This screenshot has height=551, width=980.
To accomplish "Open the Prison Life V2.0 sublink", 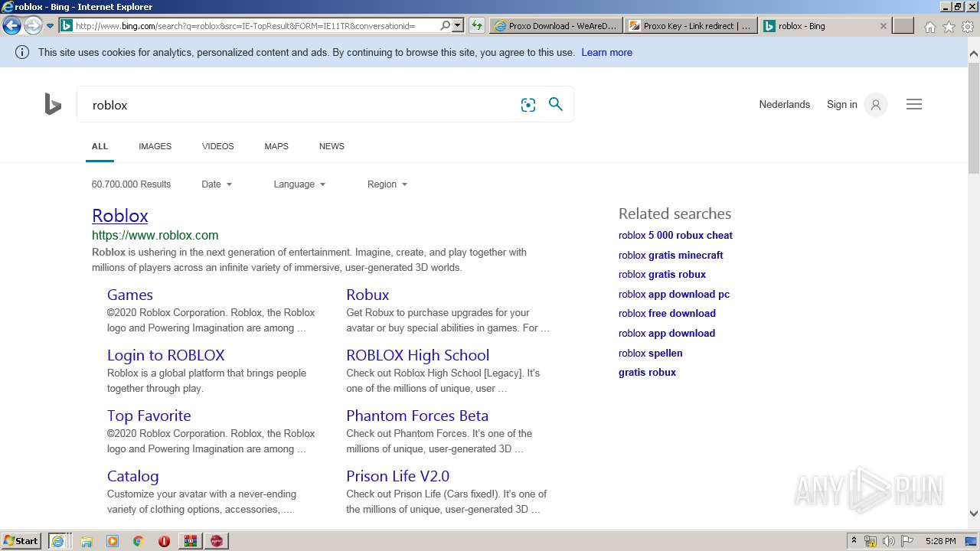I will tap(397, 476).
